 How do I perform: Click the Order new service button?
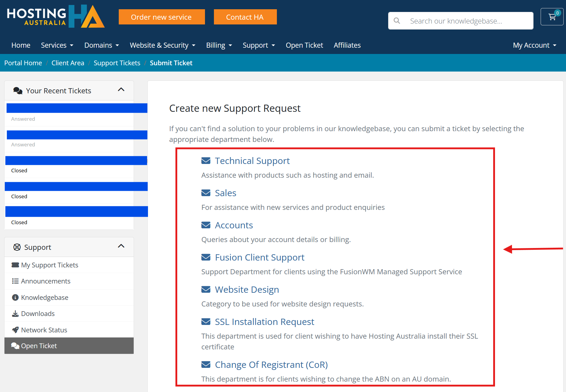click(x=162, y=17)
